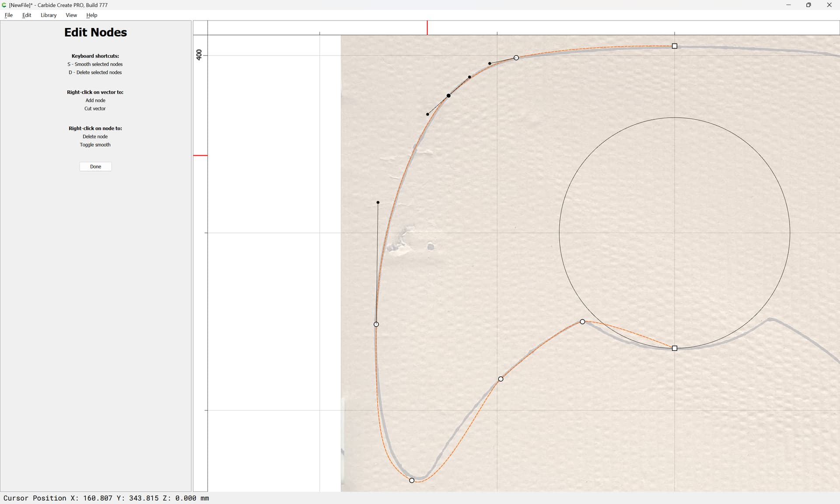The image size is (840, 504).
Task: Open the Edit menu
Action: click(27, 15)
